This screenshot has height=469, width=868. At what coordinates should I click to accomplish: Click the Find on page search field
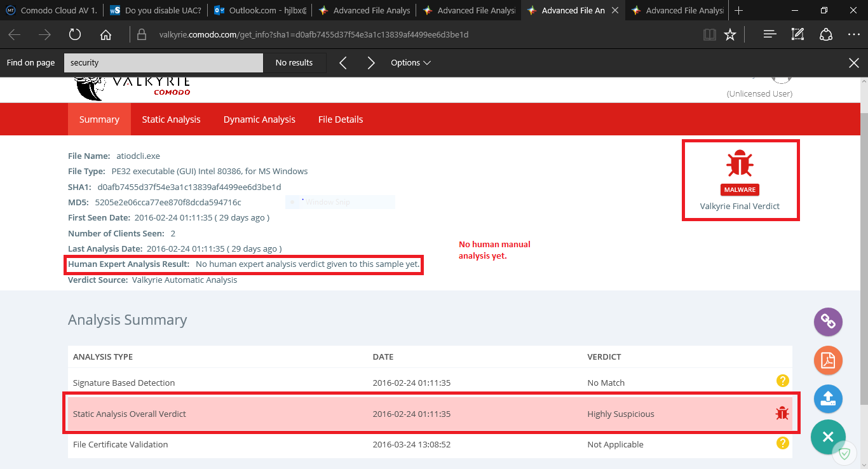click(x=163, y=63)
